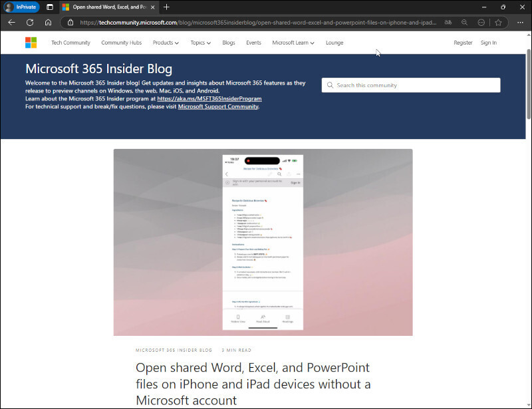Go back to the previous page
Screen dimensions: 532x409
click(x=11, y=23)
